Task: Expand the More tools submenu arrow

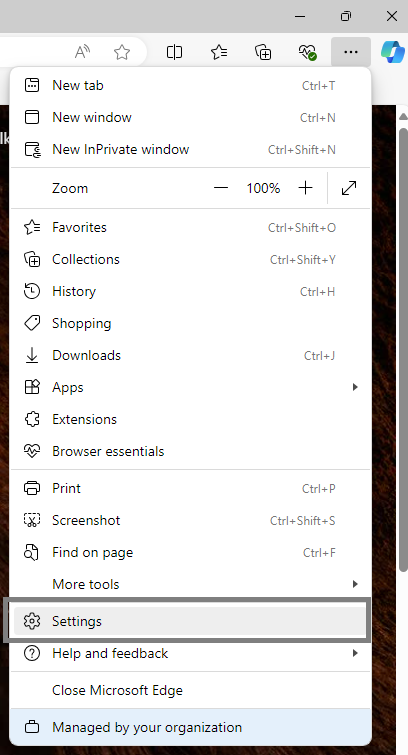Action: tap(355, 584)
